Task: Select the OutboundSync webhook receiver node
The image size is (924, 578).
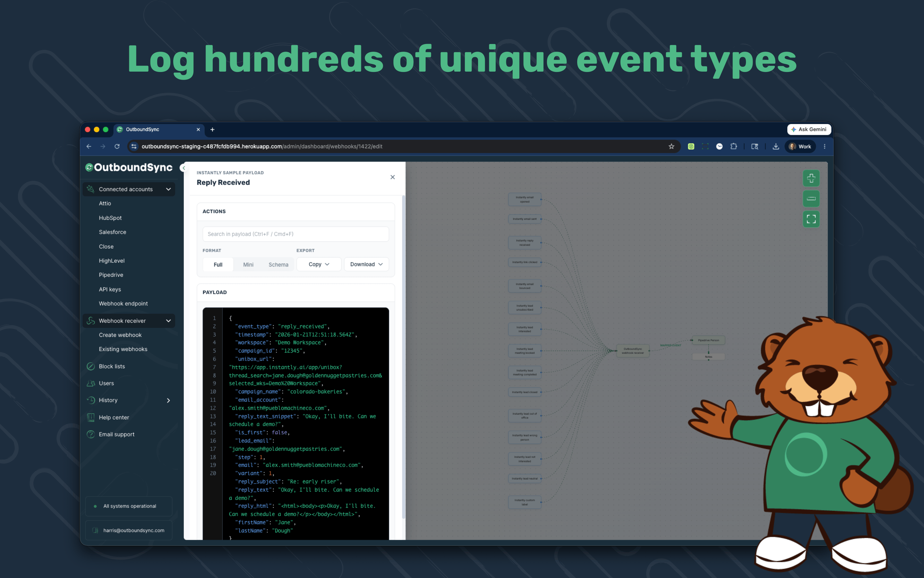Action: click(x=633, y=351)
